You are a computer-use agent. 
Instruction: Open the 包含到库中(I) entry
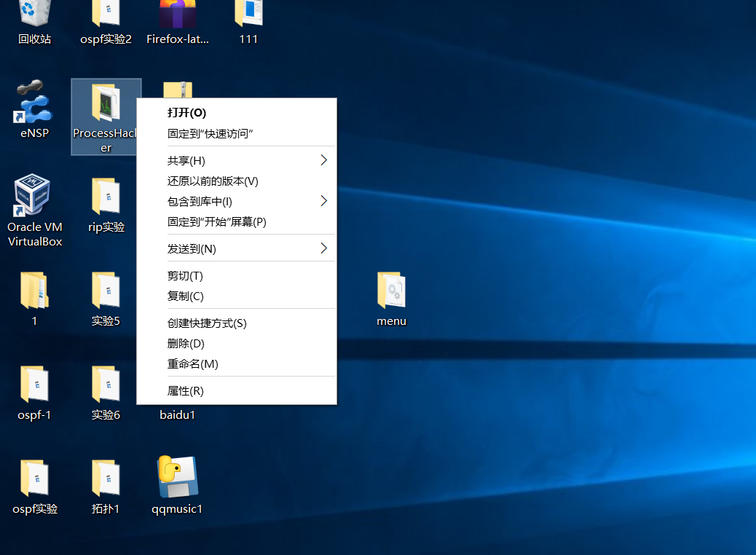[236, 202]
